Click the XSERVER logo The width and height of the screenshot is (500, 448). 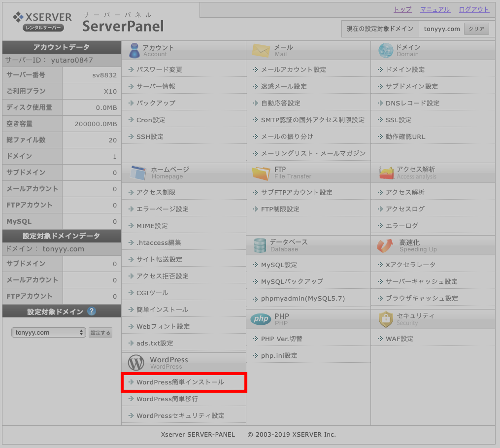click(x=42, y=21)
